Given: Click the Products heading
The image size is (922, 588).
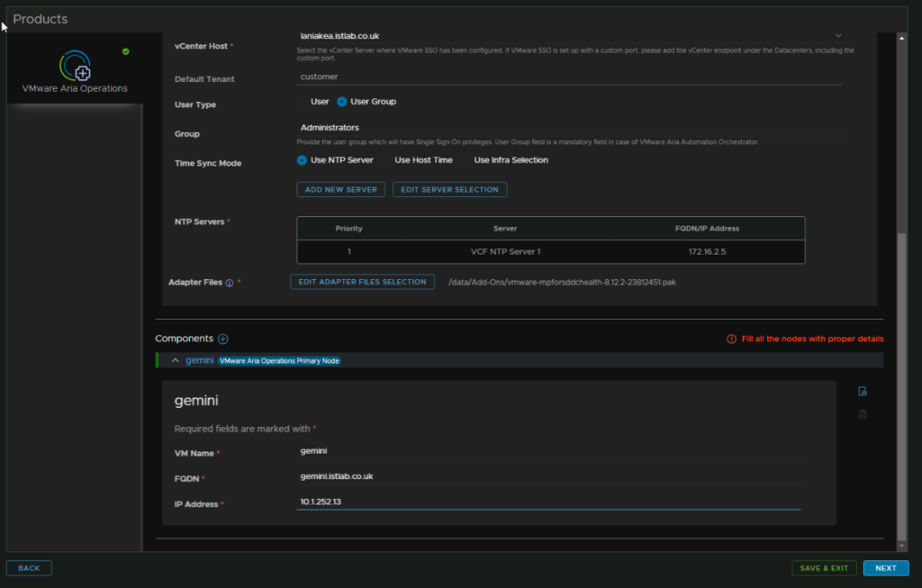Looking at the screenshot, I should [x=40, y=19].
